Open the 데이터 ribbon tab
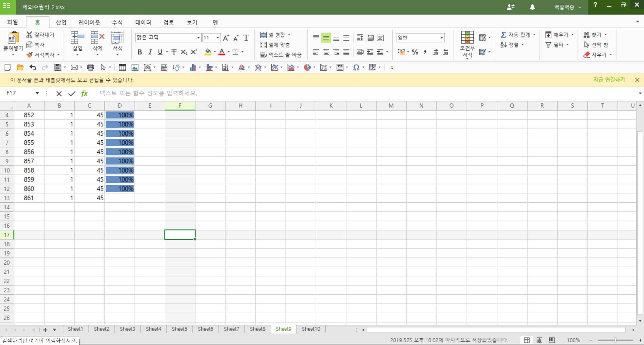The width and height of the screenshot is (644, 345). (143, 22)
